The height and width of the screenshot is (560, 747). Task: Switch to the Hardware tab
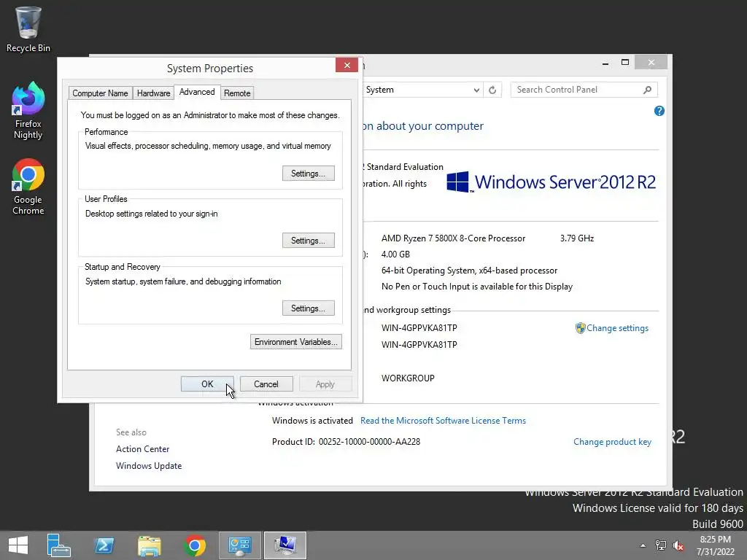click(x=153, y=93)
